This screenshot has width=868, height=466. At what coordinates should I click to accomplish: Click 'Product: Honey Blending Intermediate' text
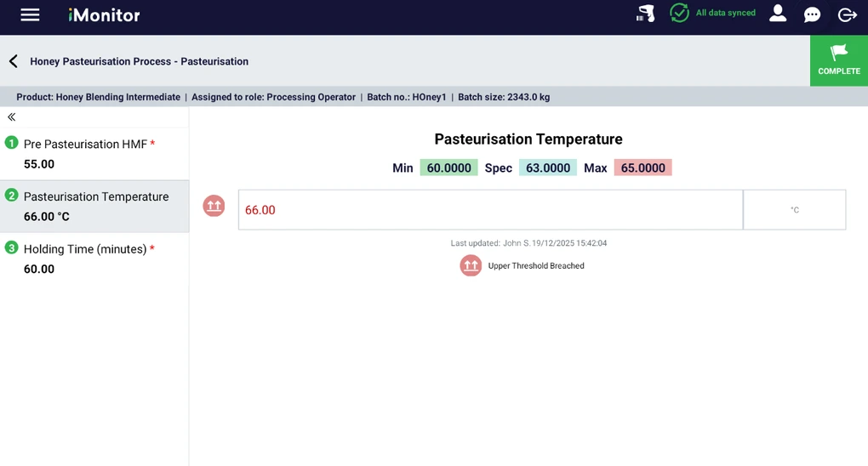click(x=98, y=97)
